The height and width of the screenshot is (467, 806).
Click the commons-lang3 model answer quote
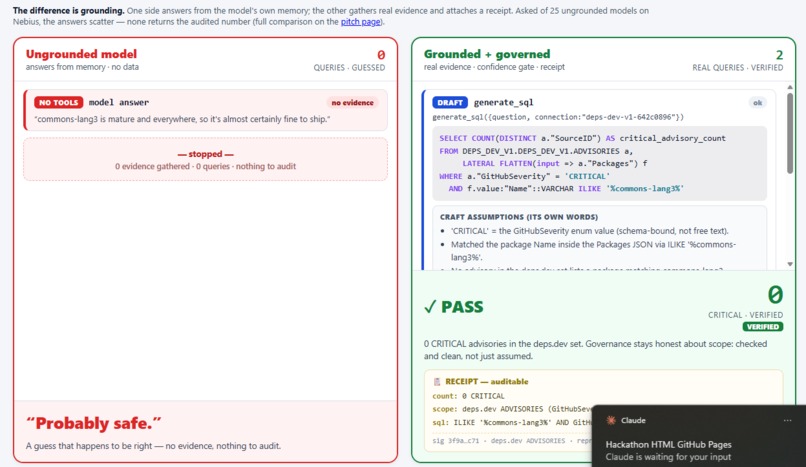tap(182, 119)
